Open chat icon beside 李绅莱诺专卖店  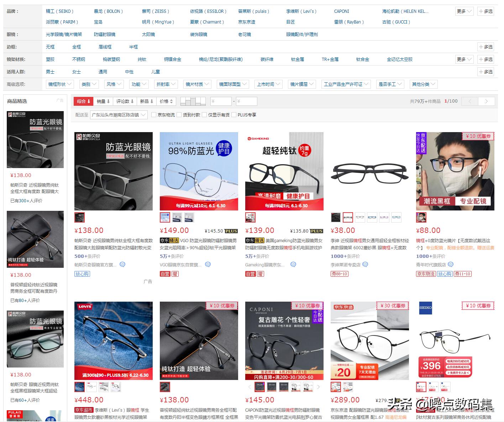coord(365,265)
